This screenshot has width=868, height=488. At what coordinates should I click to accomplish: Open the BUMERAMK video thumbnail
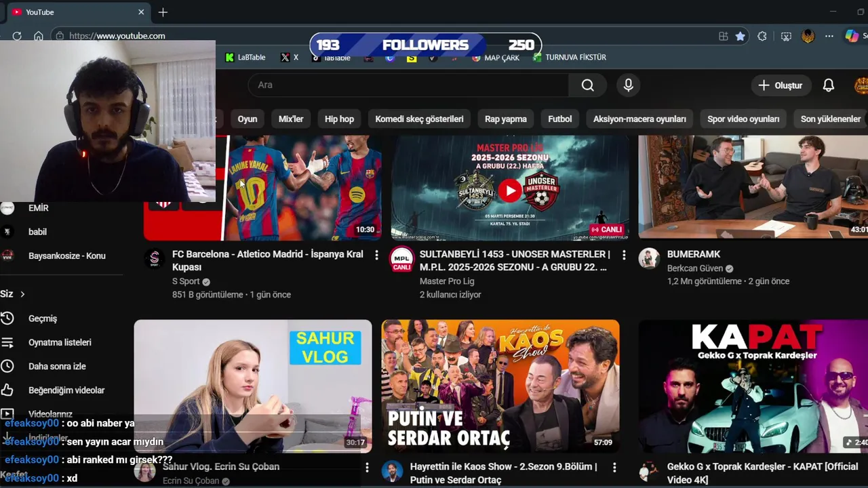coord(753,188)
